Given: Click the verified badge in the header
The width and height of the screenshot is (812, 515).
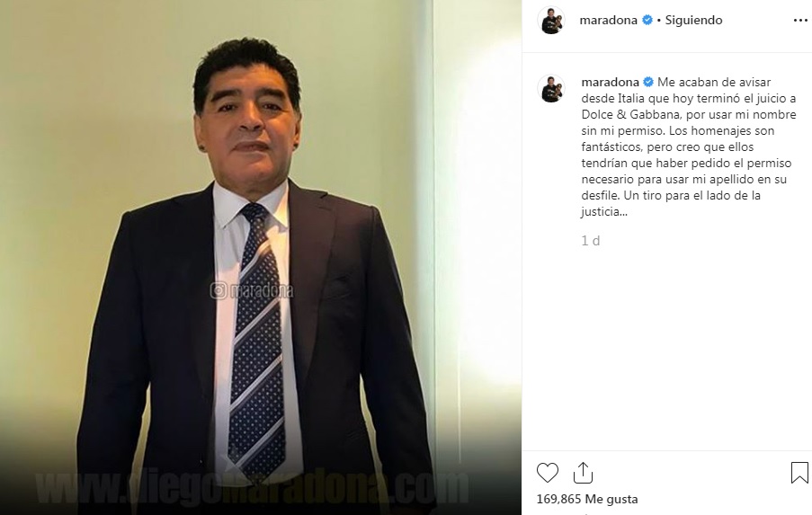Looking at the screenshot, I should pyautogui.click(x=647, y=20).
